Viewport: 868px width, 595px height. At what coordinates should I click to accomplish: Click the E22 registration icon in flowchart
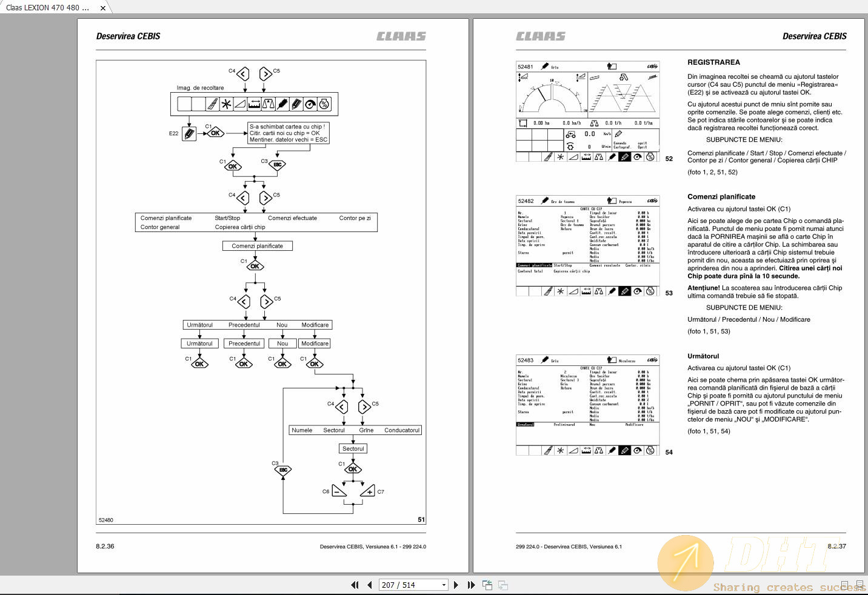189,134
